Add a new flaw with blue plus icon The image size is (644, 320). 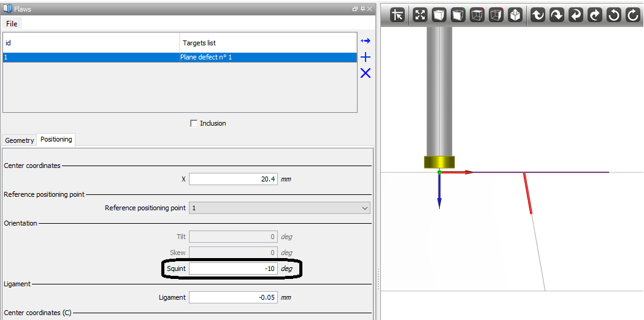(365, 57)
